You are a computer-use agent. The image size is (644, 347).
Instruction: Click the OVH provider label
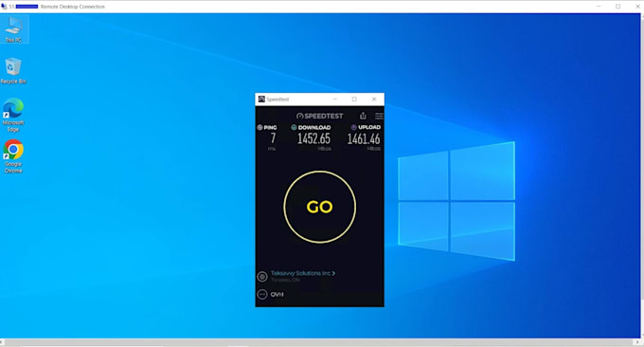[277, 294]
